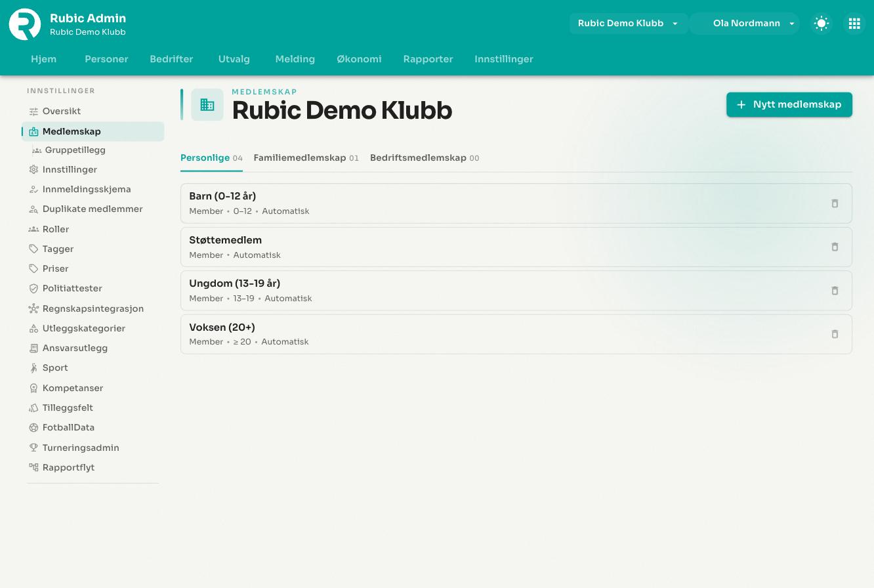Image resolution: width=874 pixels, height=588 pixels.
Task: Click the Gruppetillegg sidebar icon
Action: pos(37,150)
